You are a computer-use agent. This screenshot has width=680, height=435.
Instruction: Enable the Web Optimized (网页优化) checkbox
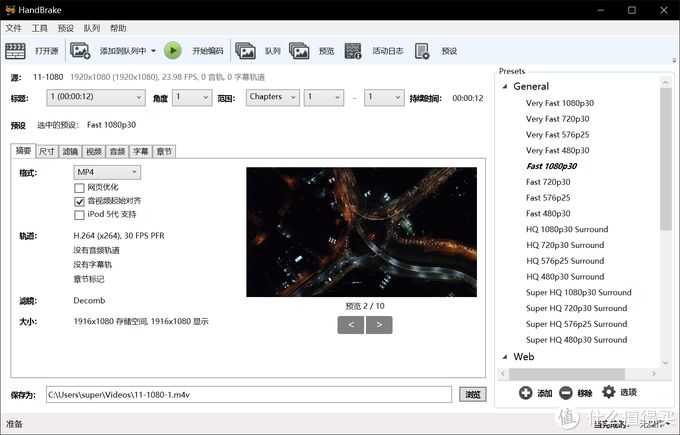(x=79, y=187)
